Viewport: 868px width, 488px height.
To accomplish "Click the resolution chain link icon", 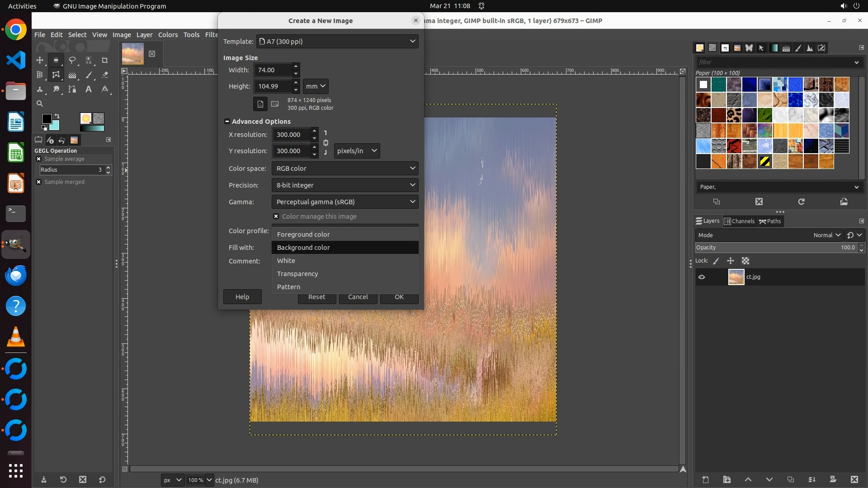I will tap(325, 143).
